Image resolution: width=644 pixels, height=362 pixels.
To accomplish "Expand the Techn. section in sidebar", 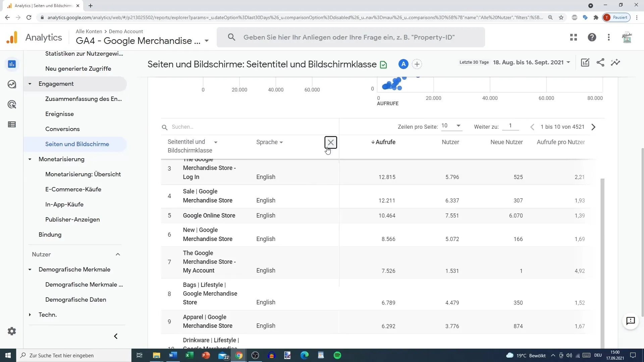I will (x=30, y=315).
